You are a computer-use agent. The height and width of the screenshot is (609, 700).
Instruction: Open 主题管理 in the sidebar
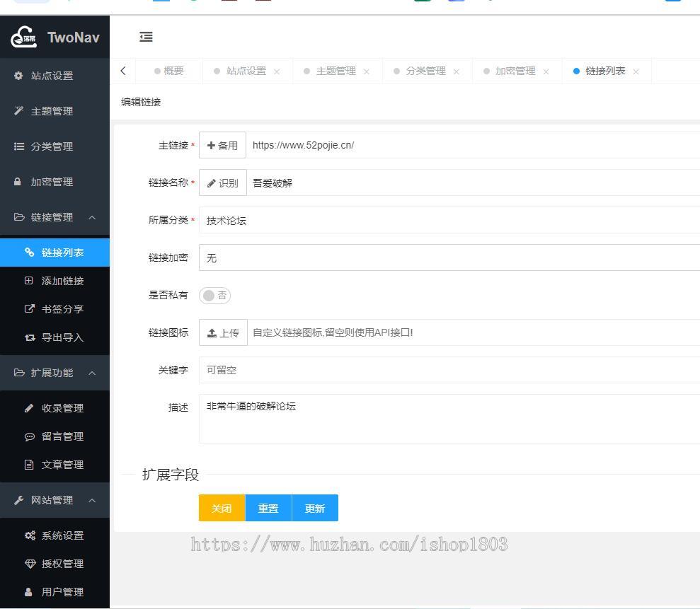pyautogui.click(x=54, y=111)
